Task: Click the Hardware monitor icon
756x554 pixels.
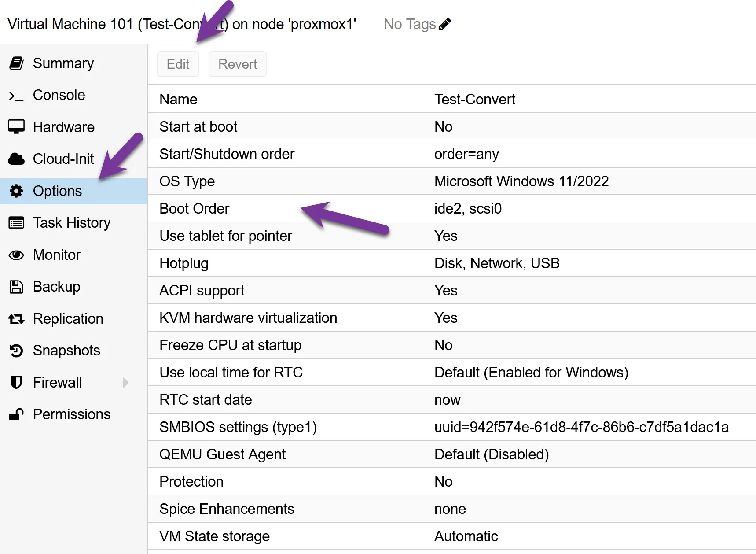Action: point(16,127)
